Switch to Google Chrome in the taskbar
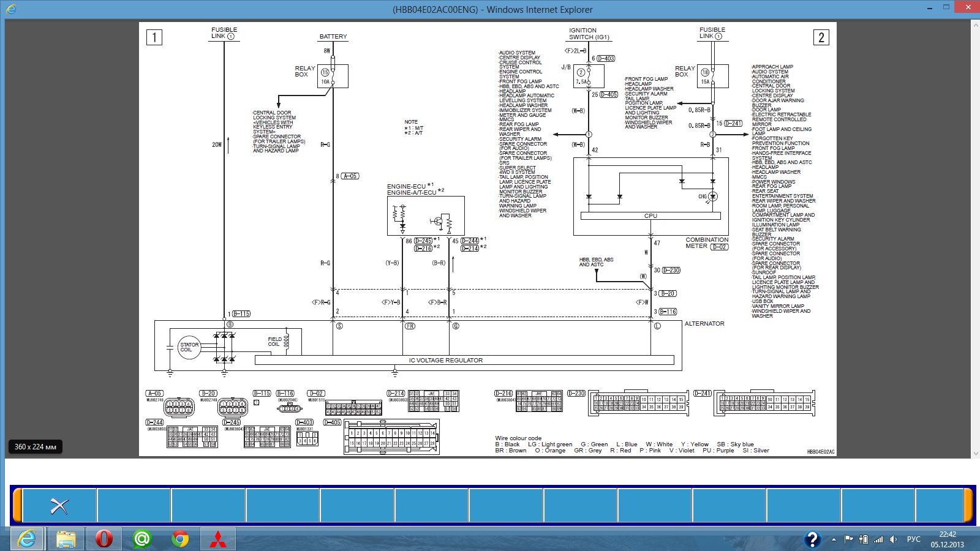 (x=180, y=539)
